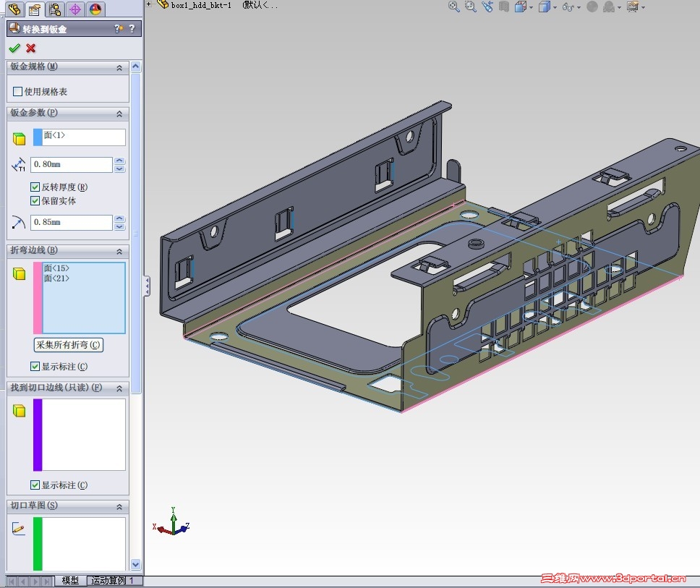Select 面<21> in bend edges list

pos(56,278)
